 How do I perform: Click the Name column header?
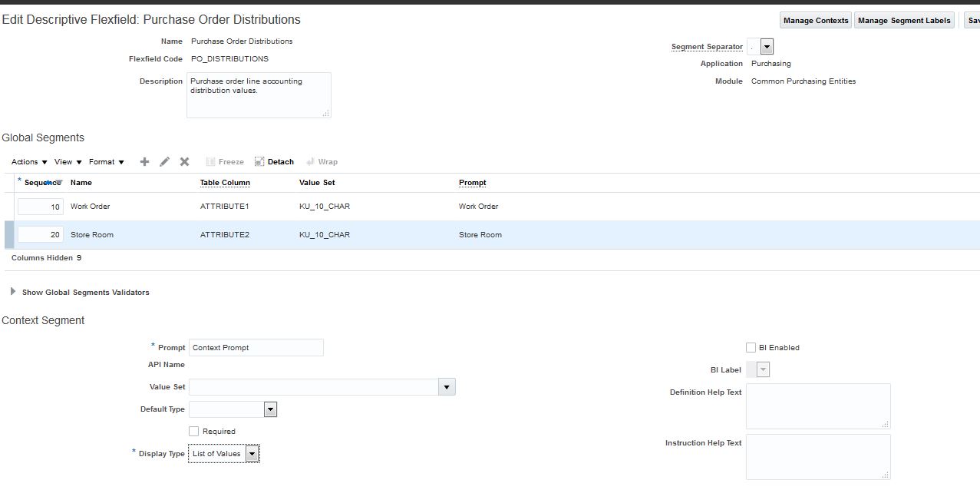81,183
